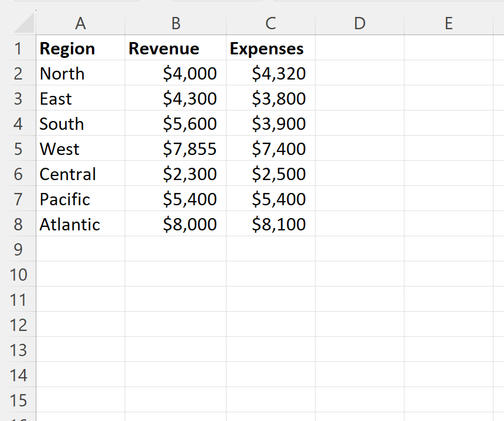504x421 pixels.
Task: Select row 4 header
Action: coord(18,123)
